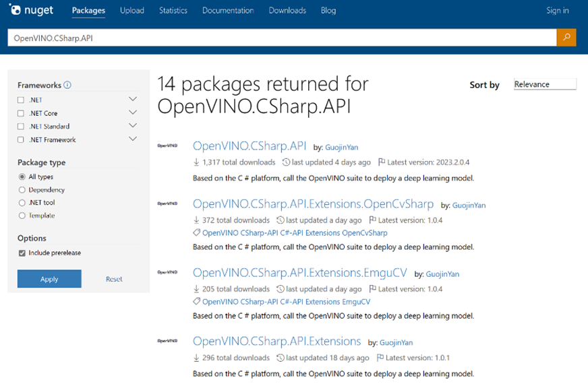Expand the .NET Standard versions chevron
This screenshot has width=588, height=384.
(133, 125)
